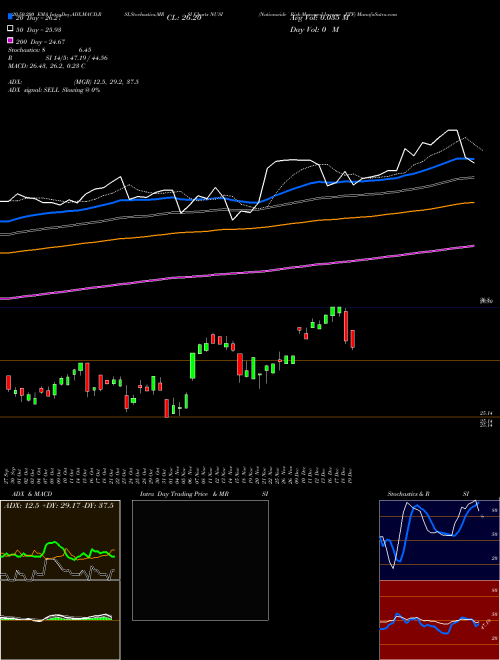Click the blue 20 Day legend swatch

click(x=10, y=18)
